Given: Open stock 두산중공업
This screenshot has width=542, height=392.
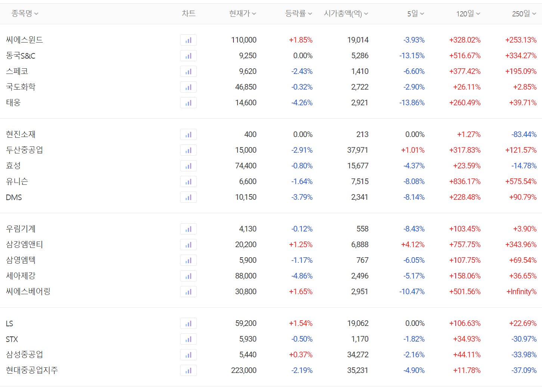Looking at the screenshot, I should (24, 150).
